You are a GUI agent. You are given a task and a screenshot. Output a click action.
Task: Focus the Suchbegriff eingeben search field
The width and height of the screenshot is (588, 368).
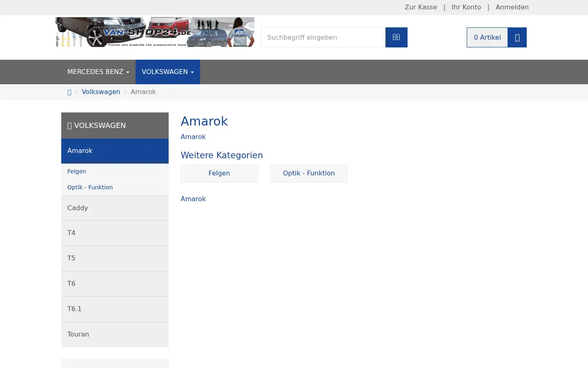[x=323, y=37]
